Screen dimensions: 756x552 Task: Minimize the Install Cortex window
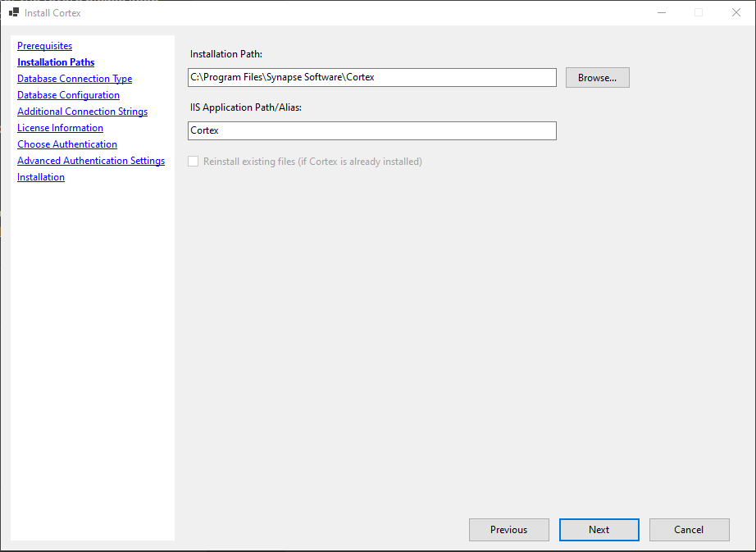(x=661, y=12)
